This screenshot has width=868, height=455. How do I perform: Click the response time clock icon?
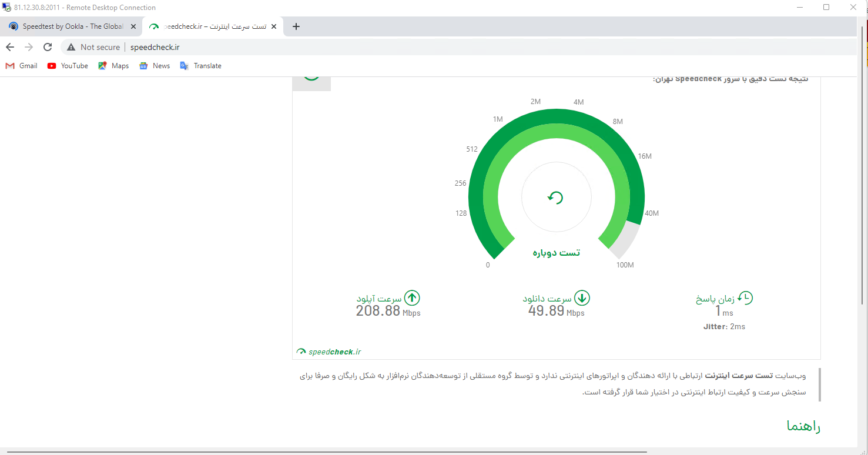[x=745, y=298]
